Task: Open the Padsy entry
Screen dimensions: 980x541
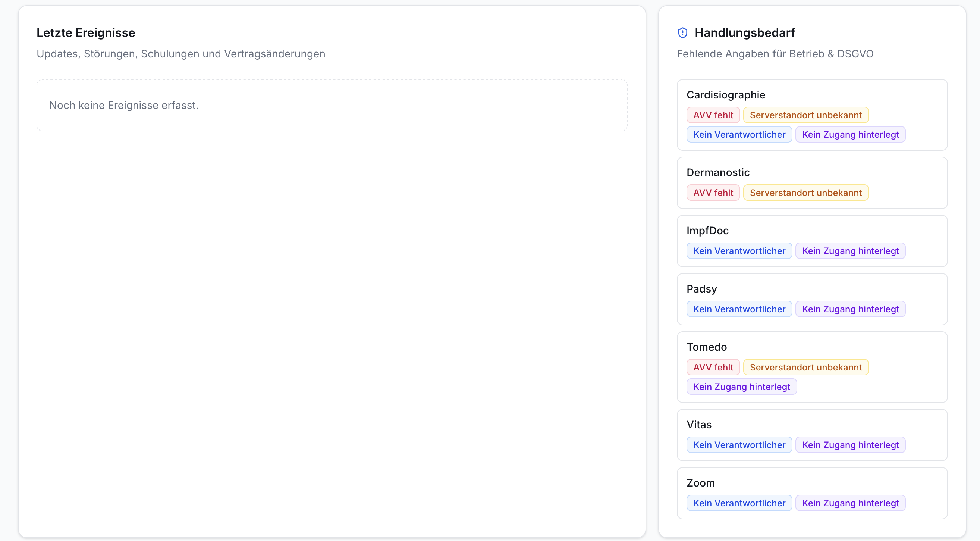Action: [x=812, y=299]
